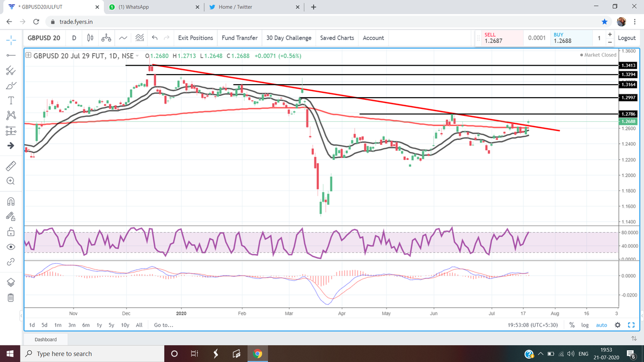This screenshot has height=362, width=644.
Task: Switch to the Dashboard tab
Action: (x=46, y=339)
